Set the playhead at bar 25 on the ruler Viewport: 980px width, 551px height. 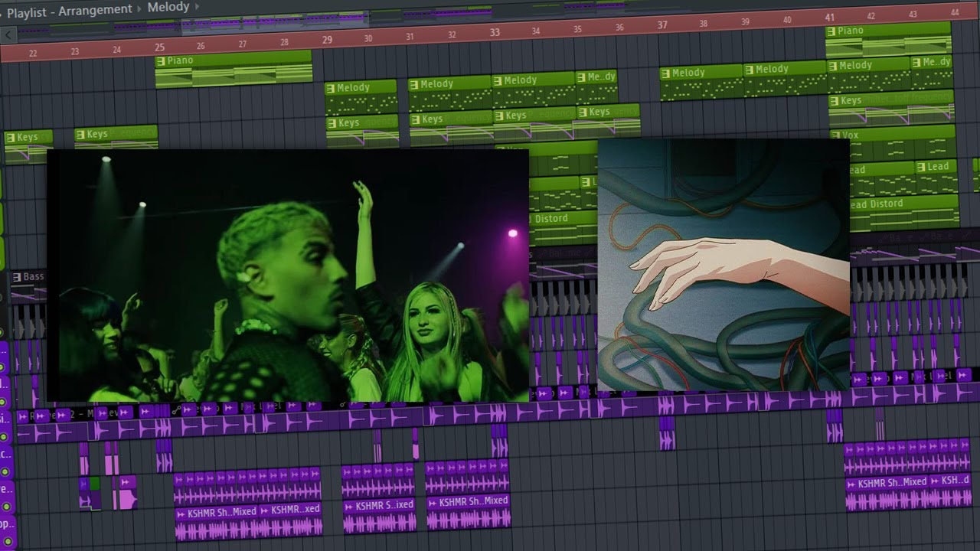coord(159,47)
